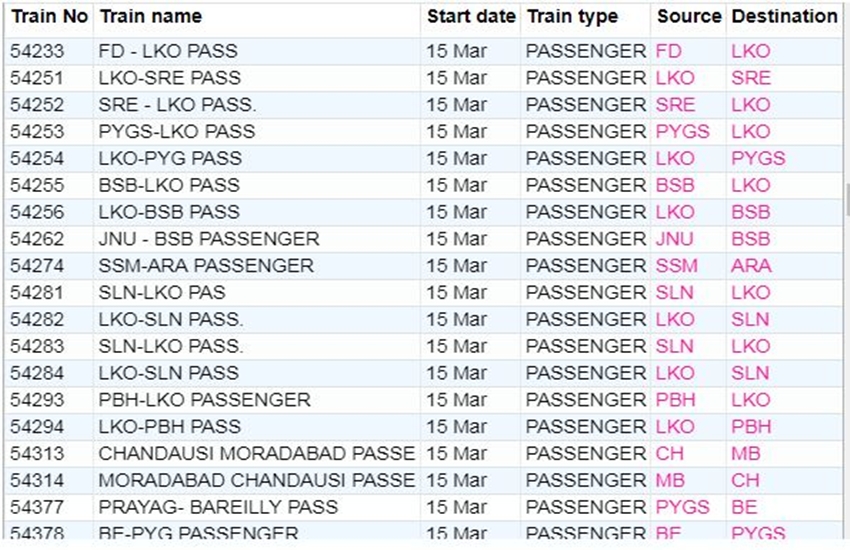Click the Source column header

[688, 17]
